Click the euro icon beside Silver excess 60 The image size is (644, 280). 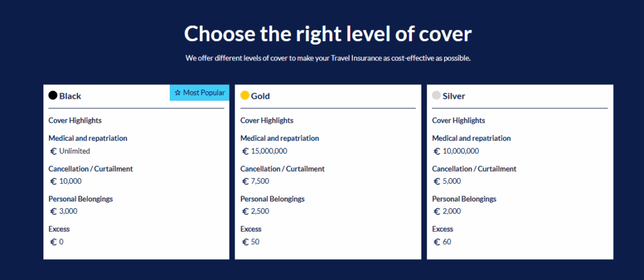tap(437, 242)
